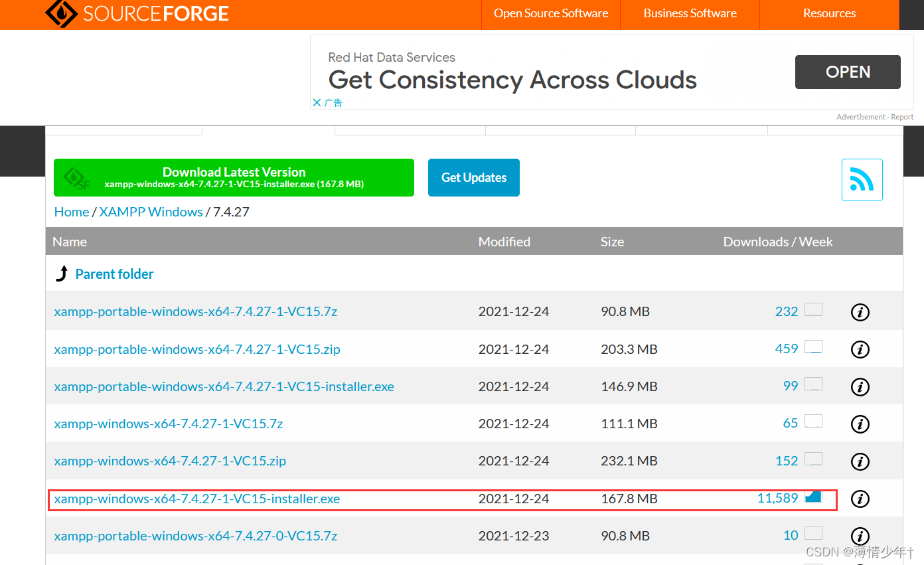The height and width of the screenshot is (565, 924).
Task: Open the Parent folder link
Action: tap(114, 274)
